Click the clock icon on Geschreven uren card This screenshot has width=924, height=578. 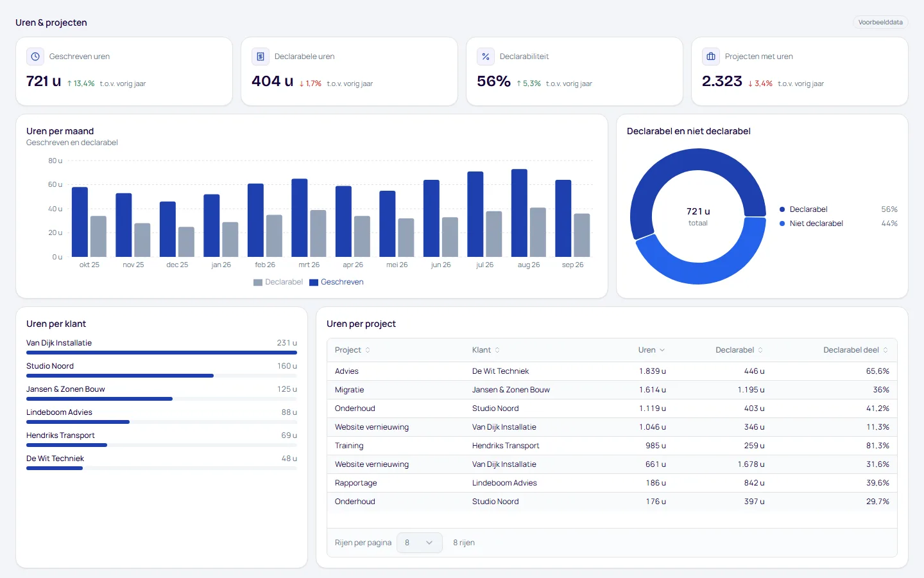point(35,57)
